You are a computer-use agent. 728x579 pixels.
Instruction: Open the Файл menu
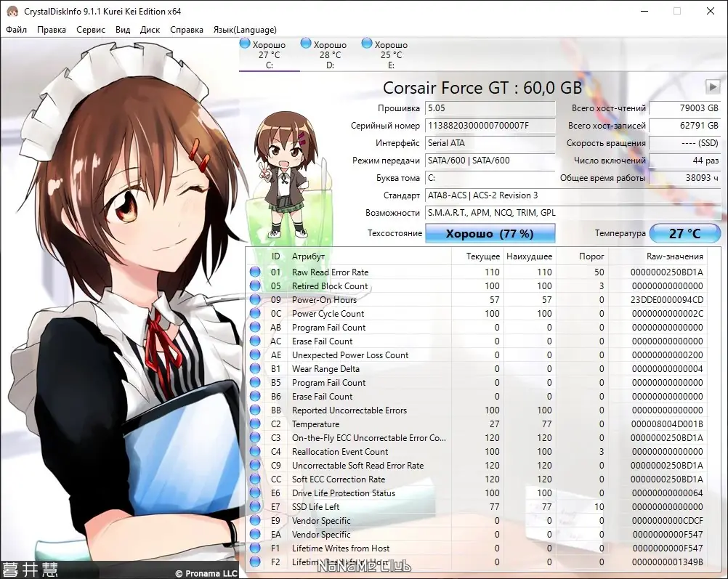point(16,30)
